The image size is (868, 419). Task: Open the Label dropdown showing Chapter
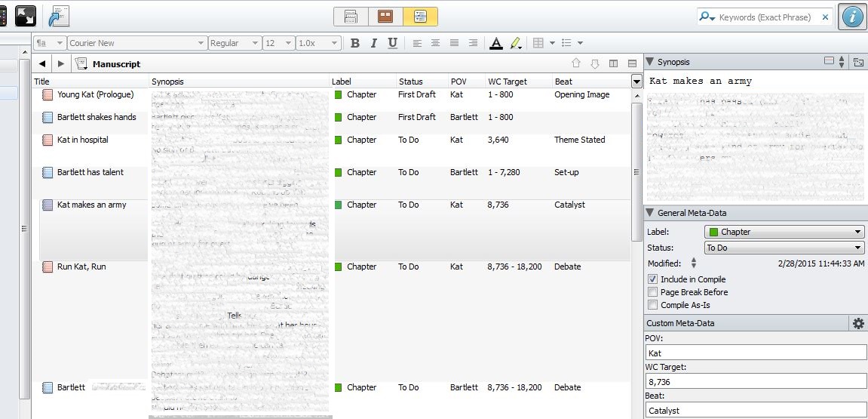784,232
